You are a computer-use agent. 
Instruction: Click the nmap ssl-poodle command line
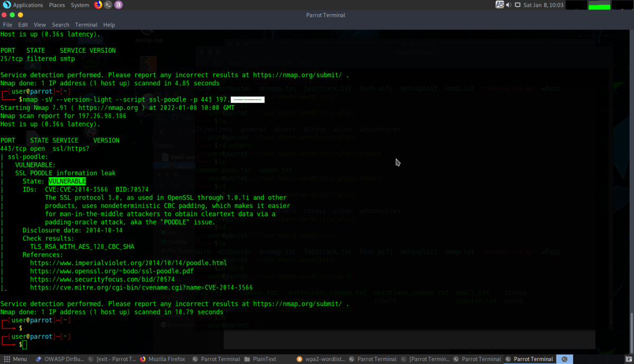pos(142,99)
